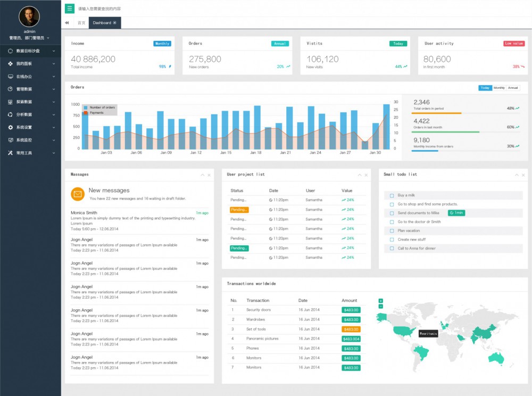The image size is (532, 396).
Task: Open the admin role dropdown arrow
Action: point(48,38)
